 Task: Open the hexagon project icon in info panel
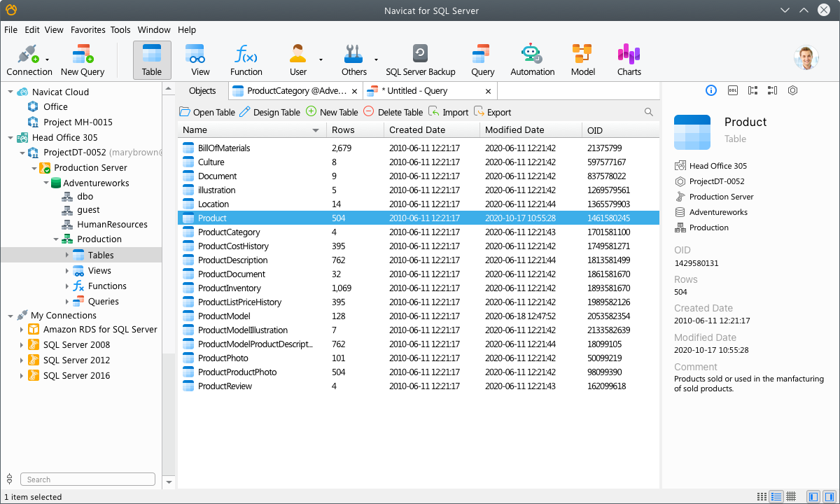[x=792, y=90]
